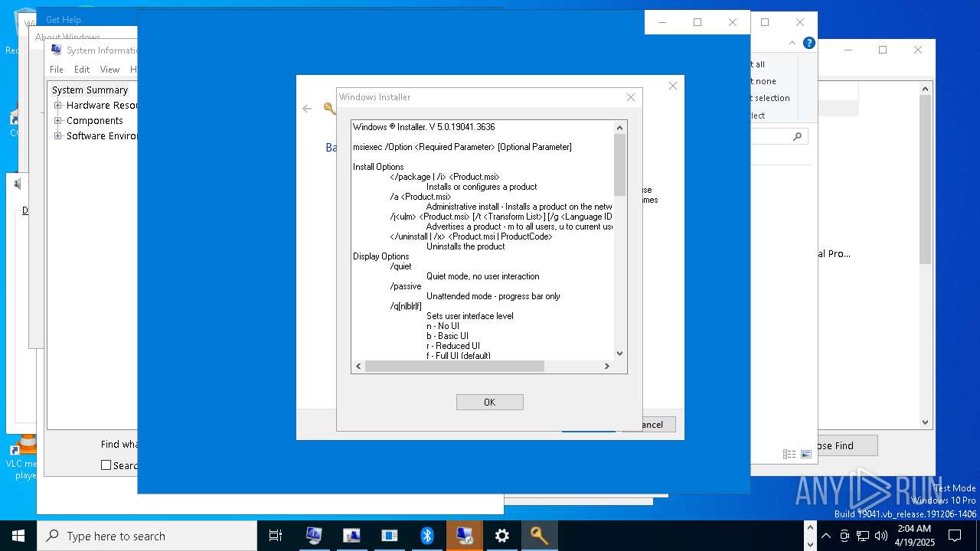Close the Windows Installer help dialog

click(x=631, y=97)
